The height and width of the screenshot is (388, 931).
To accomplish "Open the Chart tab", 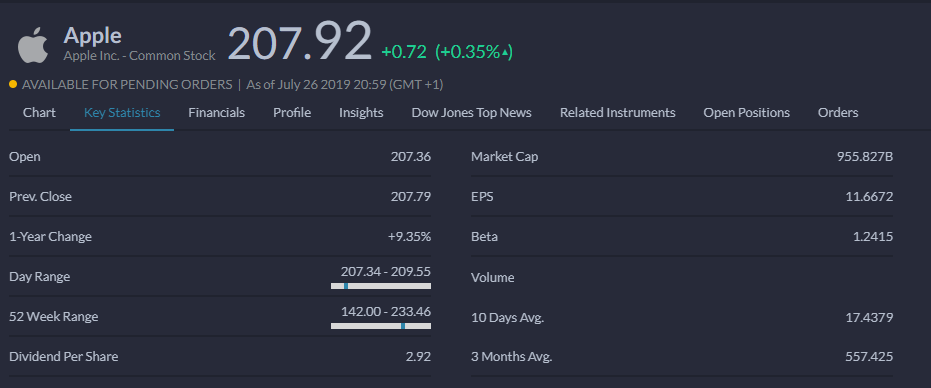I will coord(39,112).
